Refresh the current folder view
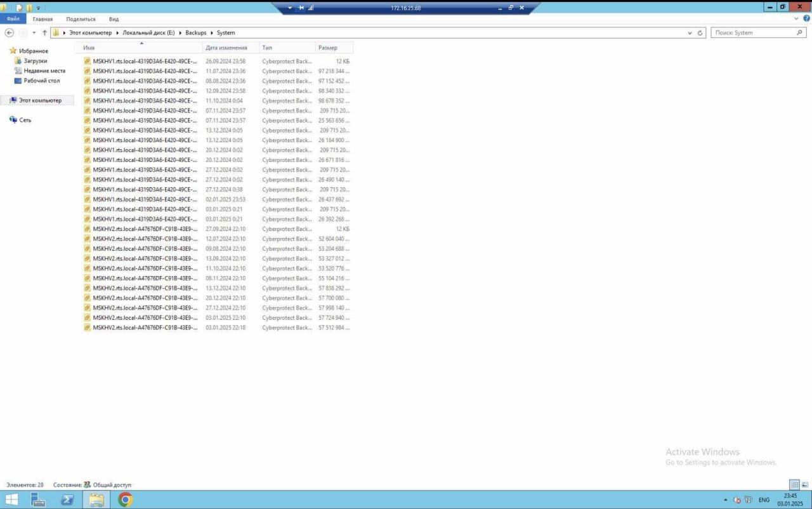 click(x=700, y=33)
